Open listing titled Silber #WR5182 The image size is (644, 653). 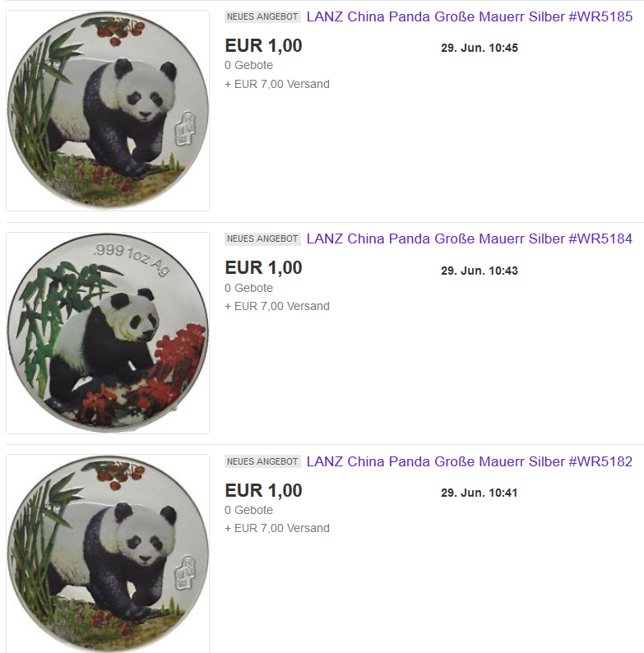[470, 462]
